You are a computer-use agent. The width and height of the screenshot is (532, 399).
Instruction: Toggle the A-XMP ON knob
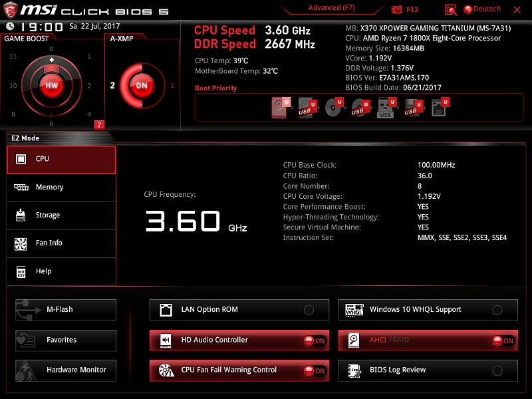[142, 86]
